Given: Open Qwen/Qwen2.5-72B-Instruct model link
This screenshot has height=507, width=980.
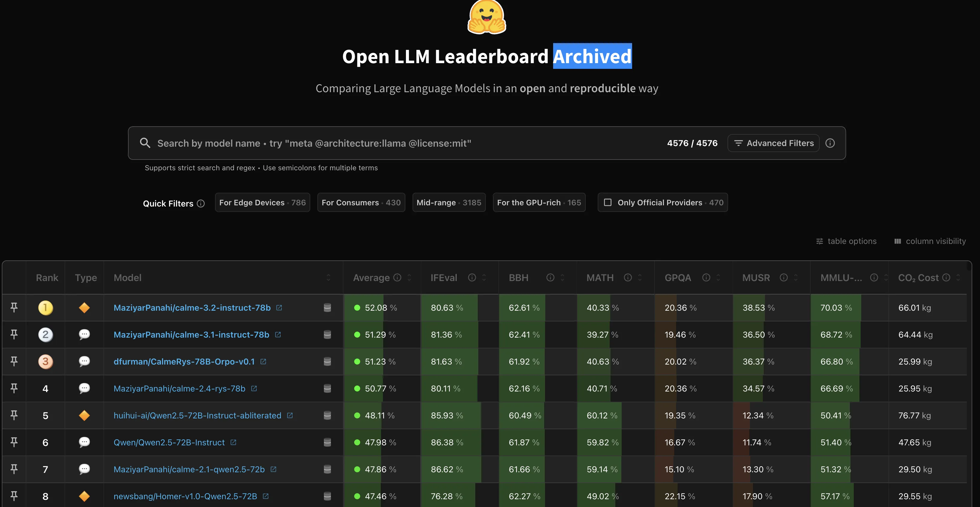Looking at the screenshot, I should tap(169, 442).
